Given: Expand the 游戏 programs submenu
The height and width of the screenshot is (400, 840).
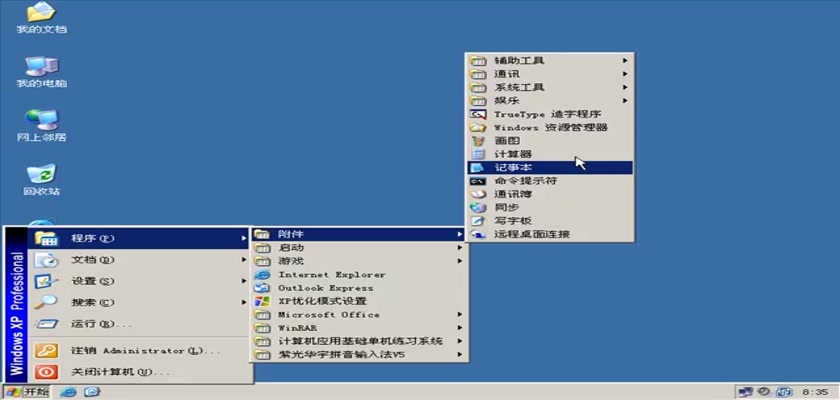Looking at the screenshot, I should 359,261.
